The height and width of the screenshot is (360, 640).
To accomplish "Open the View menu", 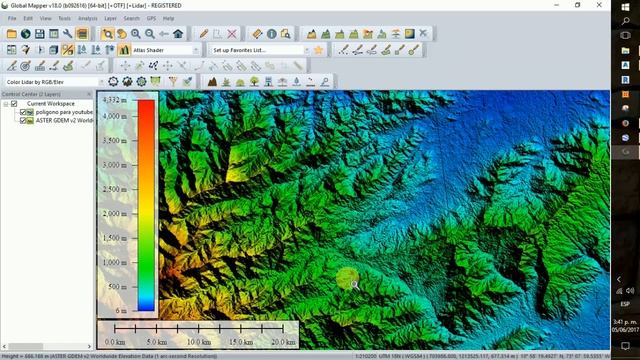I will pyautogui.click(x=45, y=18).
